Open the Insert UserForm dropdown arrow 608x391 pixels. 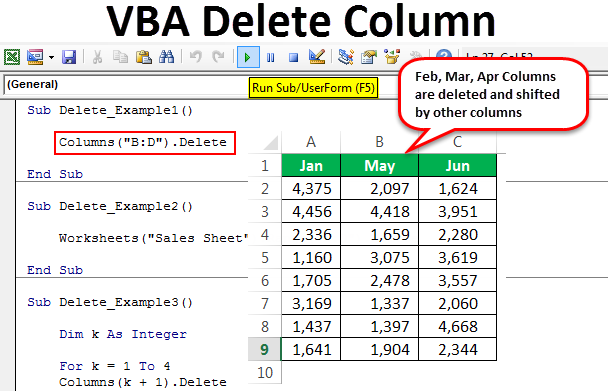51,57
